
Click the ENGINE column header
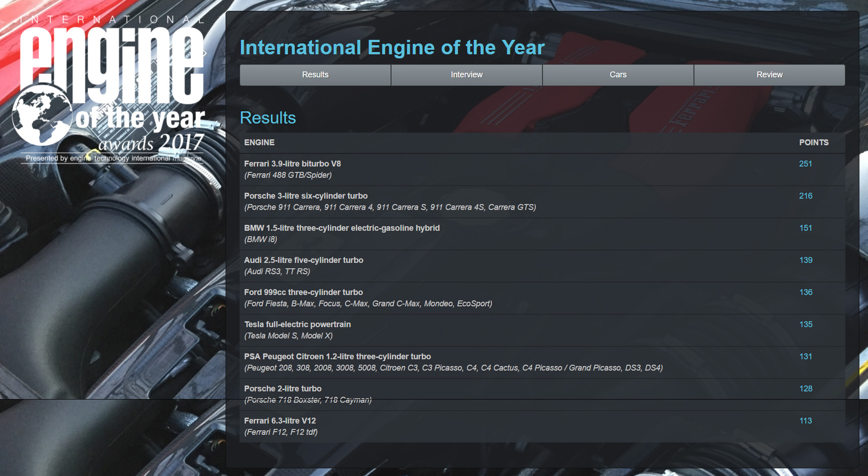[259, 143]
